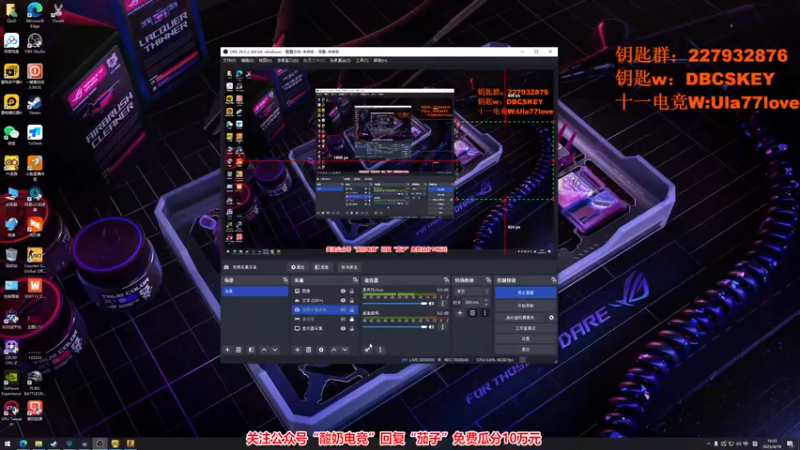
Task: Mute the 桌面音频 channel speaker icon
Action: click(432, 327)
